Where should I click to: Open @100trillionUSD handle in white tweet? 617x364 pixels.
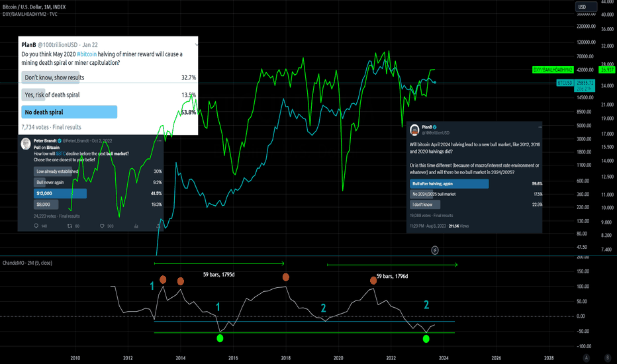(58, 45)
